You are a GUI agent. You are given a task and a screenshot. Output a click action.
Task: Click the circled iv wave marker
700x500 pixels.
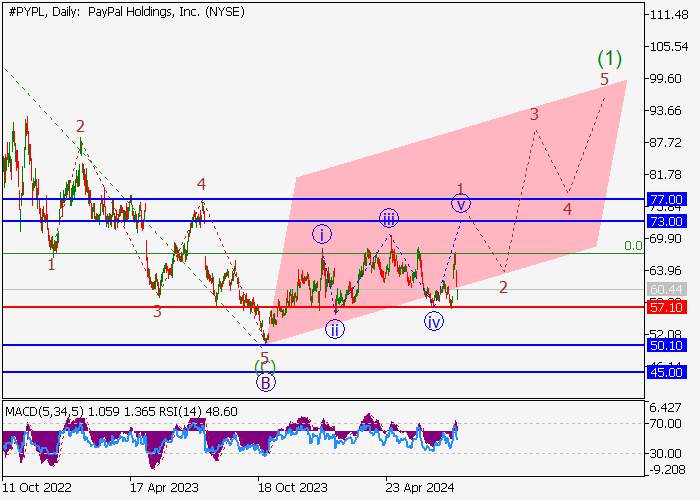click(x=434, y=322)
